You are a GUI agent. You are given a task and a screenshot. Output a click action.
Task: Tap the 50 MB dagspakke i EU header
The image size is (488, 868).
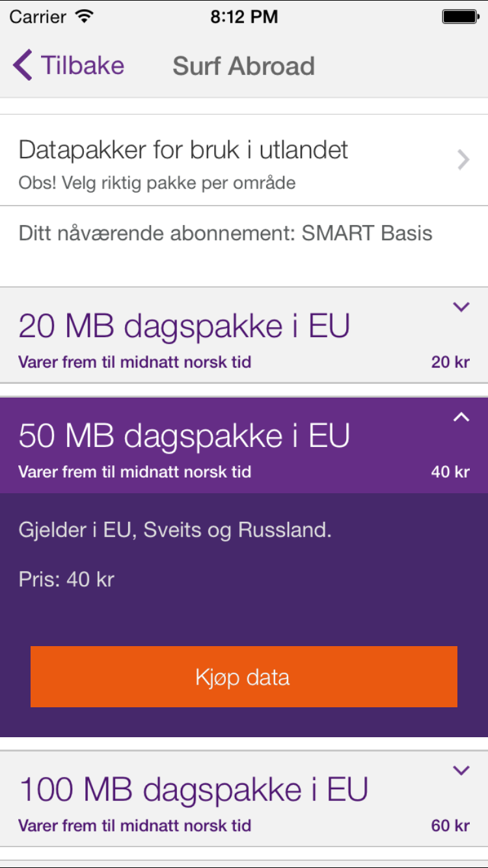click(x=184, y=436)
